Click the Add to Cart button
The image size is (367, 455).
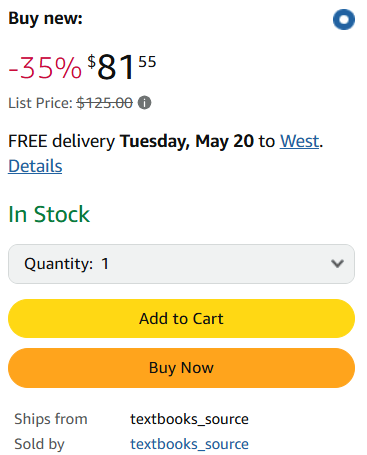point(181,319)
